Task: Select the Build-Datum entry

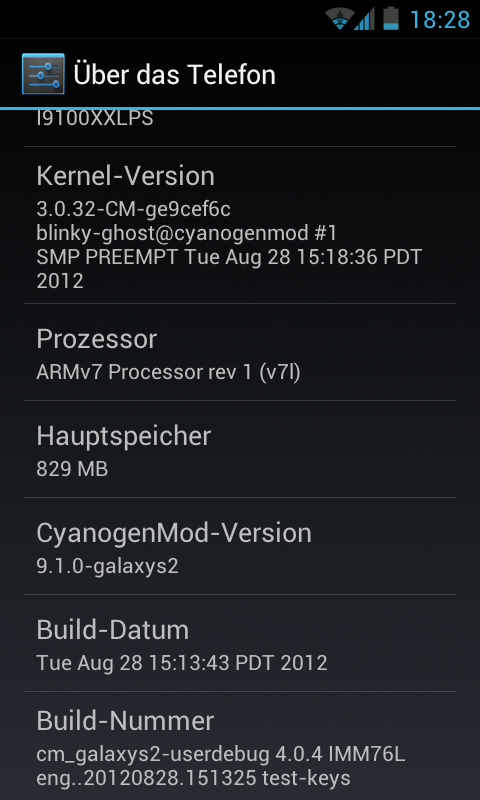Action: [x=240, y=643]
